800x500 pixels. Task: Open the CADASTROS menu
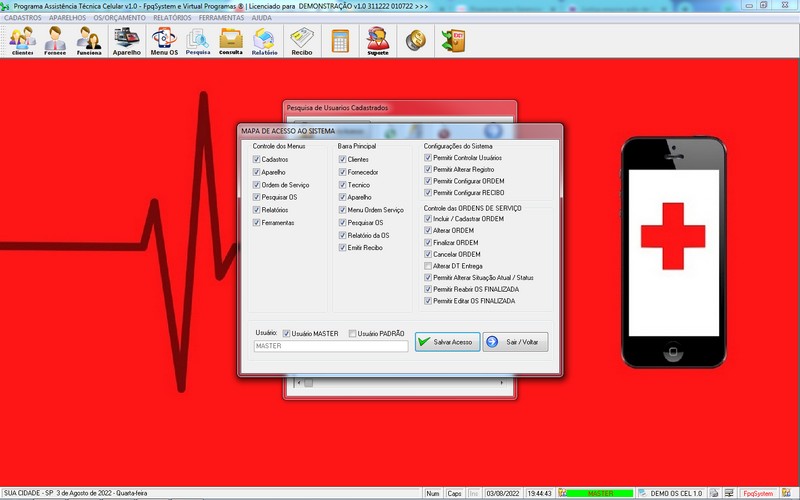pyautogui.click(x=22, y=18)
